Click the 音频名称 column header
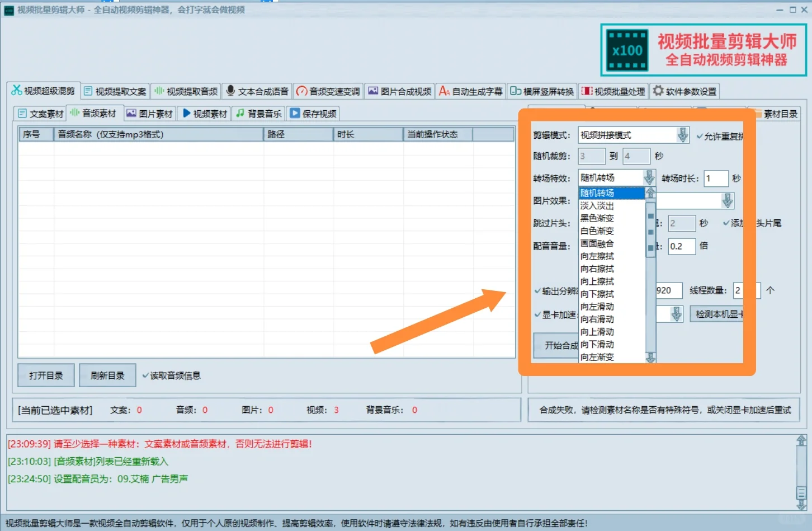This screenshot has width=812, height=531. click(159, 134)
